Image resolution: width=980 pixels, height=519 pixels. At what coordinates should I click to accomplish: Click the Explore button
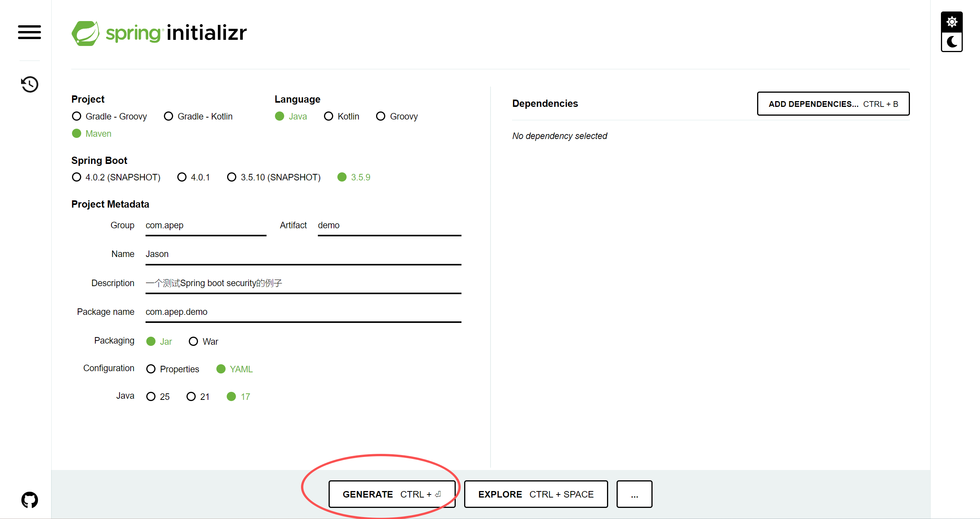536,494
